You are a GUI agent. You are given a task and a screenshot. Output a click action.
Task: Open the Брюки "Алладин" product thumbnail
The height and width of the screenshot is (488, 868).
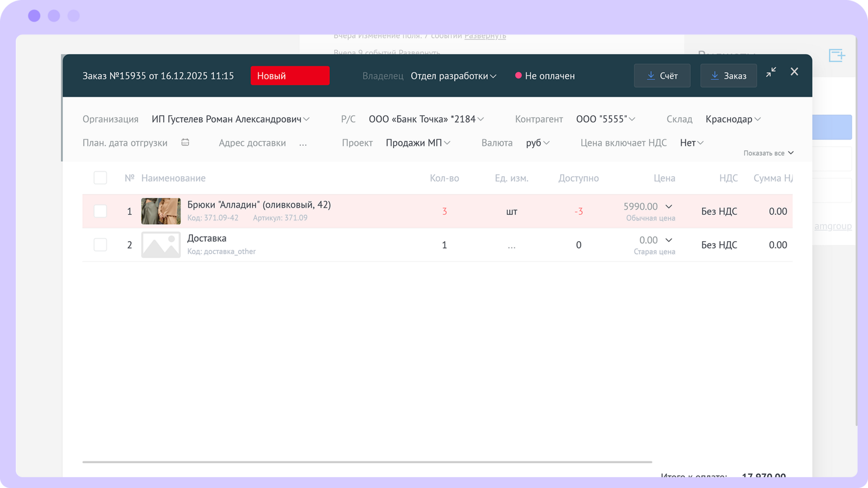click(161, 211)
